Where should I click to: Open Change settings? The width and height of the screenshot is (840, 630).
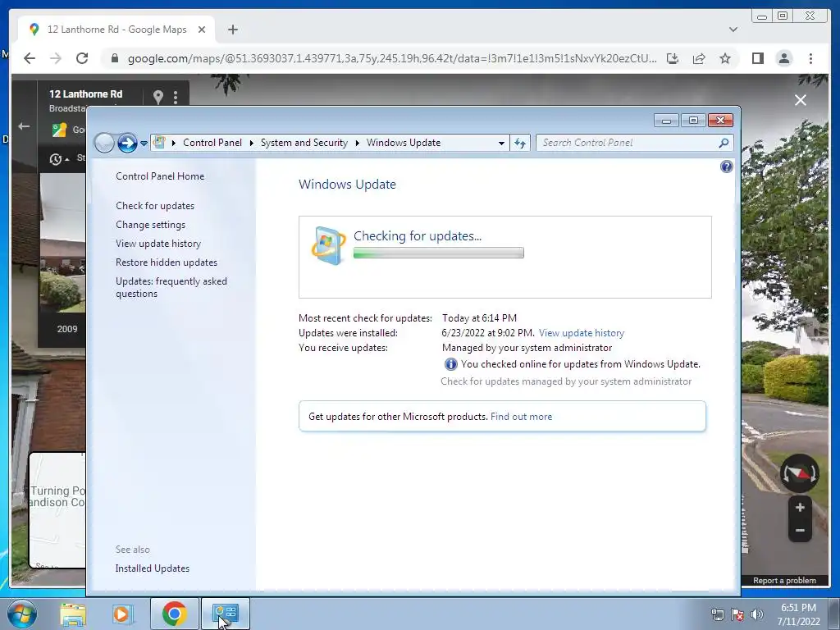coord(151,225)
